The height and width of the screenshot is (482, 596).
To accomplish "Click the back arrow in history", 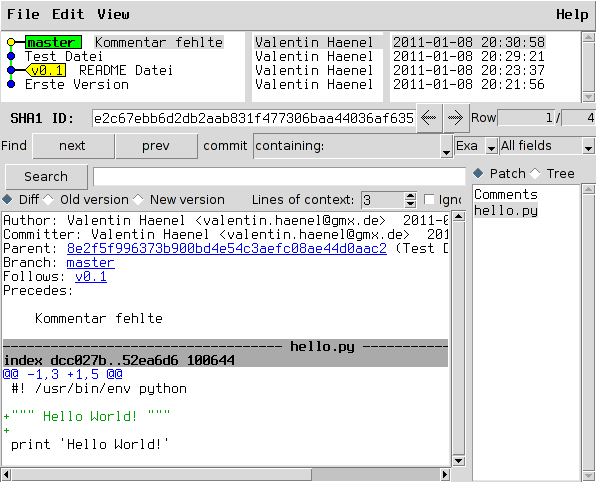I will [x=429, y=118].
